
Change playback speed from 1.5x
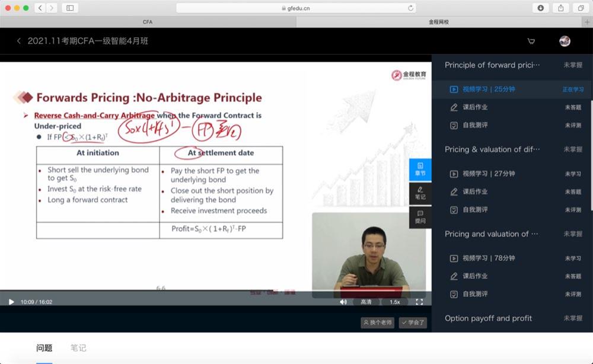tap(395, 302)
